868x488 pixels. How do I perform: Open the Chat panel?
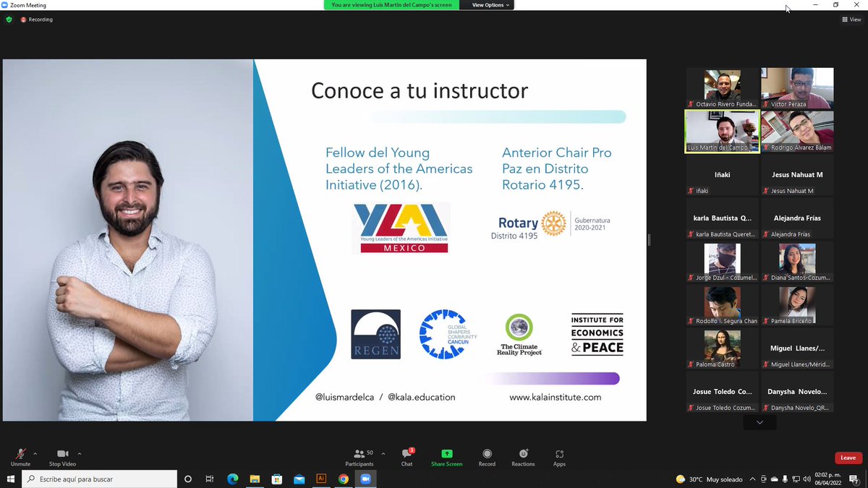(x=407, y=457)
